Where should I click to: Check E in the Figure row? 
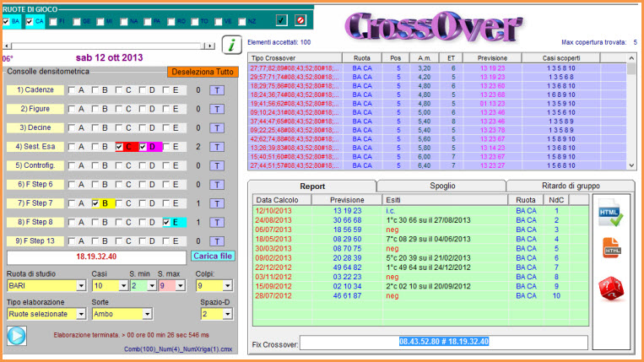point(166,109)
